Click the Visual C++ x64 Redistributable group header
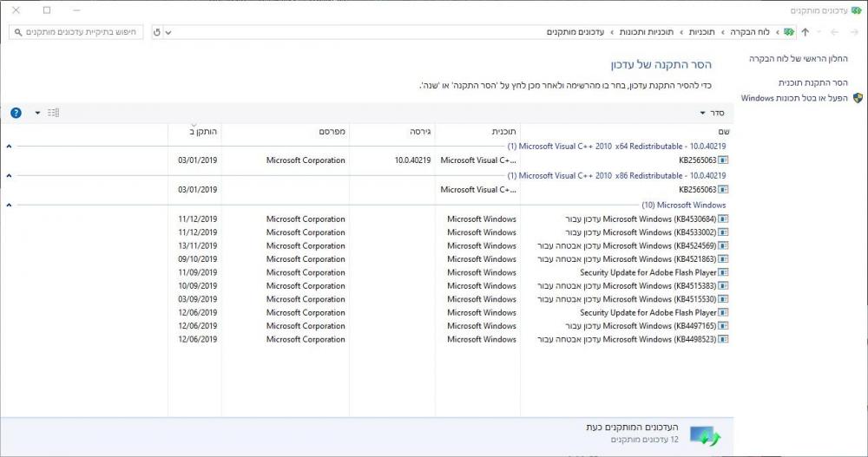 (x=616, y=146)
